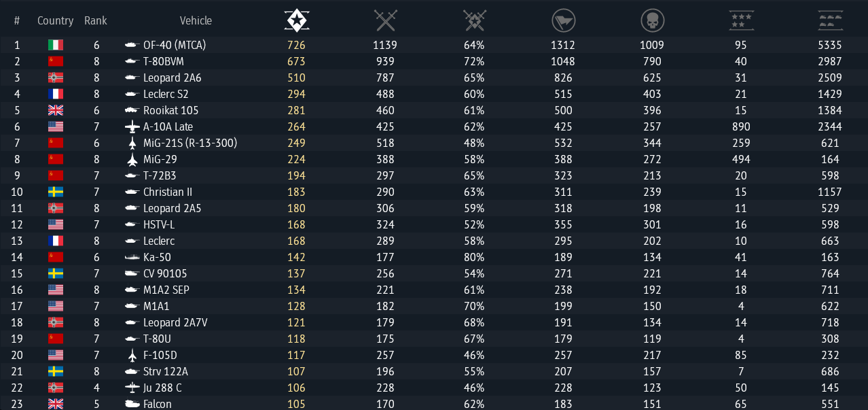
Task: Open the T-80BVM vehicle entry
Action: pos(164,61)
